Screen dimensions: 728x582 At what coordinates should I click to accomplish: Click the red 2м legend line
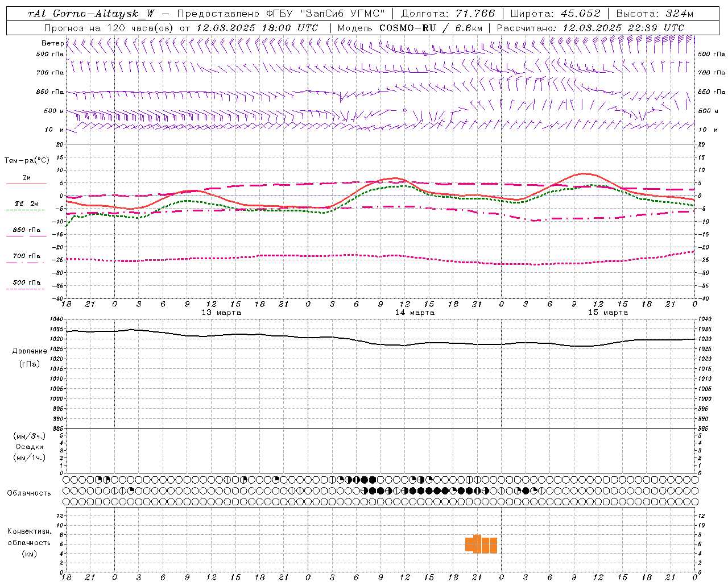point(26,184)
